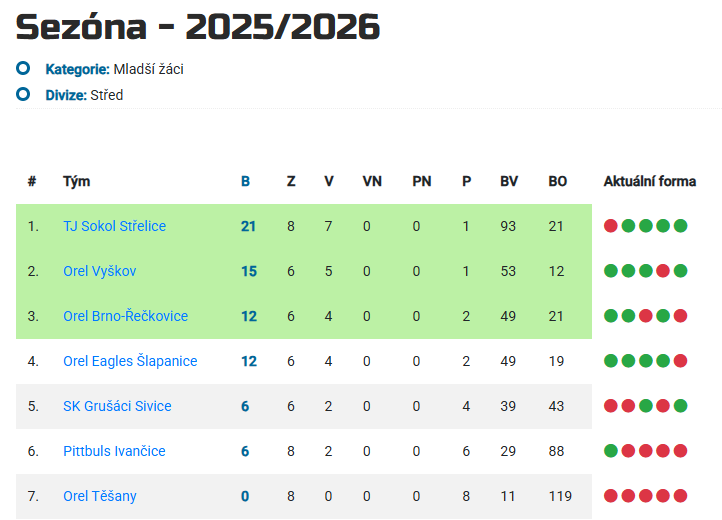The width and height of the screenshot is (722, 520).
Task: Go to Orel Brno-Řečkovice team link
Action: click(125, 316)
